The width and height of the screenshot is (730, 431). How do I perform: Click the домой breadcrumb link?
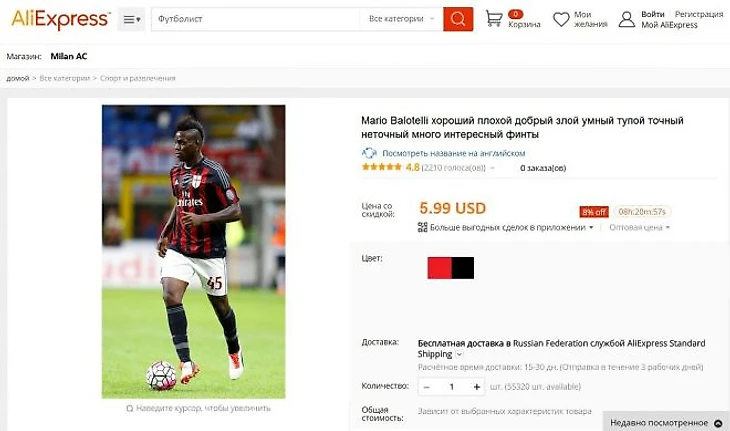(18, 78)
